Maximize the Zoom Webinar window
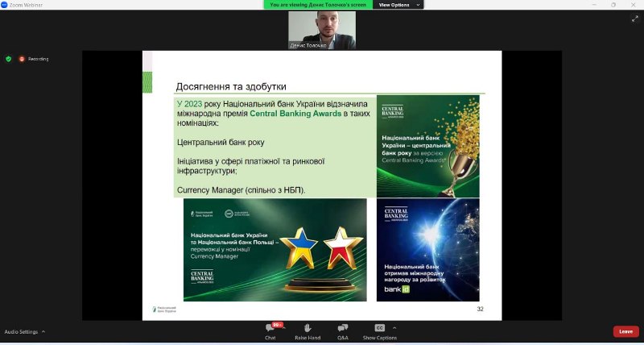This screenshot has width=644, height=345. coord(613,5)
